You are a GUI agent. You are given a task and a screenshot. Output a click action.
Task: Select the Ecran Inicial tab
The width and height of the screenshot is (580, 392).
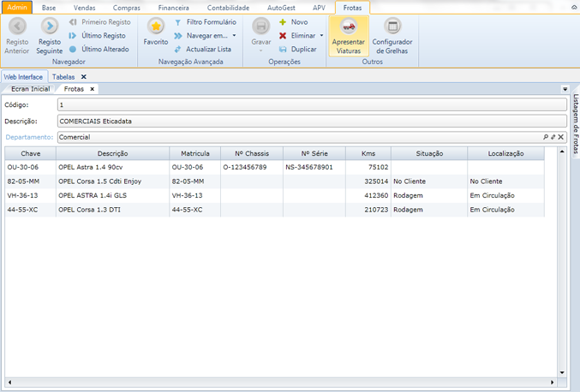(x=30, y=89)
